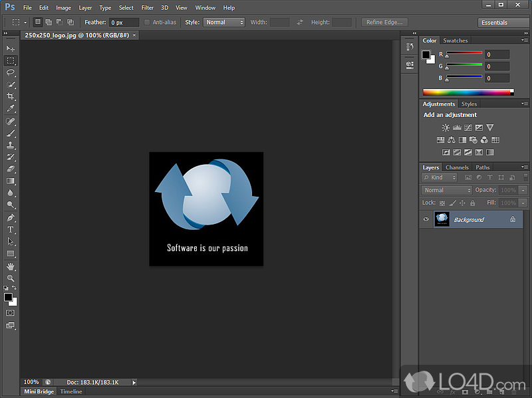Hide the Background layer

(x=426, y=219)
